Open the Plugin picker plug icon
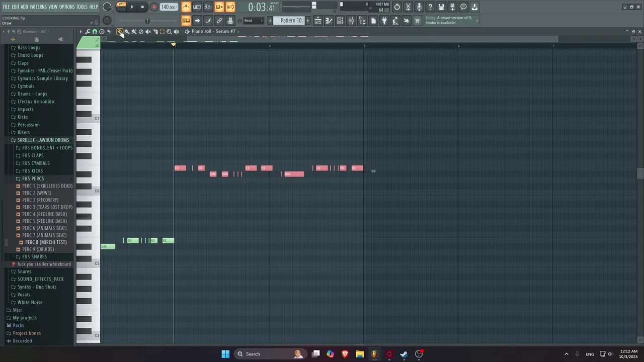The width and height of the screenshot is (644, 362). tap(384, 21)
